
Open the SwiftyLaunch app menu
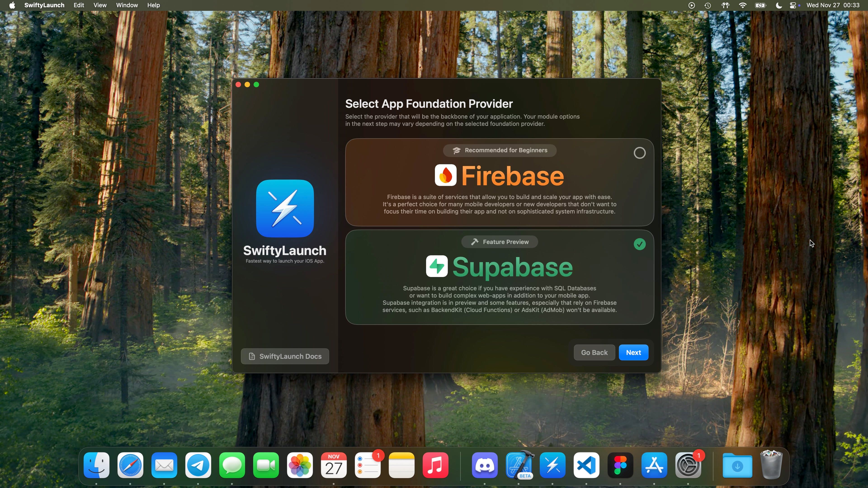(x=44, y=5)
